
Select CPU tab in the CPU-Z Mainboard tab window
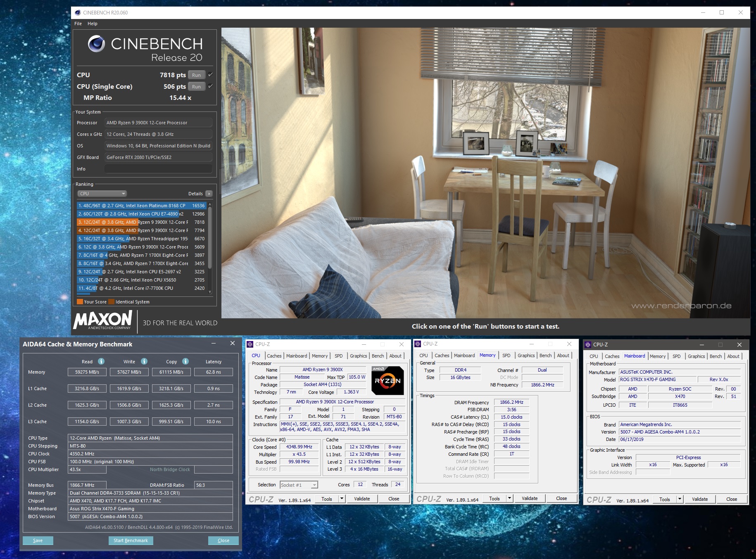click(594, 356)
